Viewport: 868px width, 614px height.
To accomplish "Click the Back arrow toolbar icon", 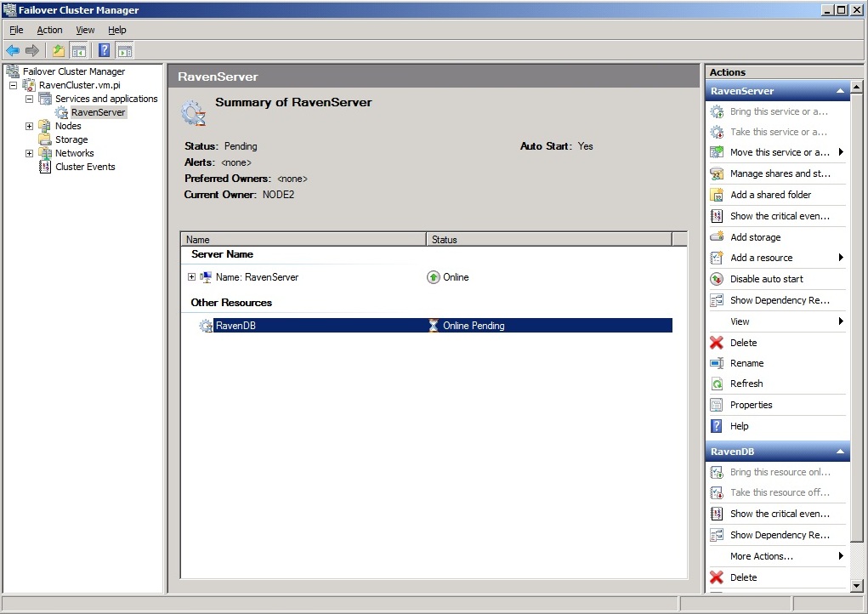I will (x=13, y=51).
